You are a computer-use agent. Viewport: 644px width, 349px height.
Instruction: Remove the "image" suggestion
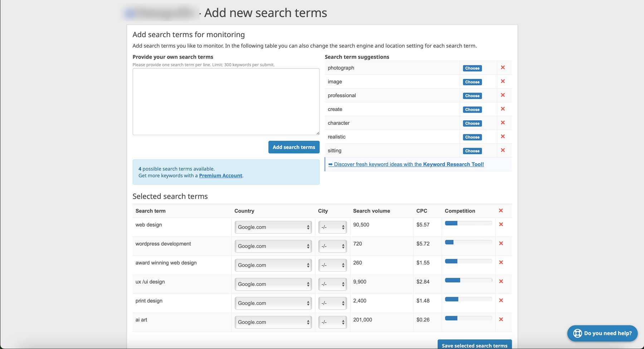click(x=503, y=81)
